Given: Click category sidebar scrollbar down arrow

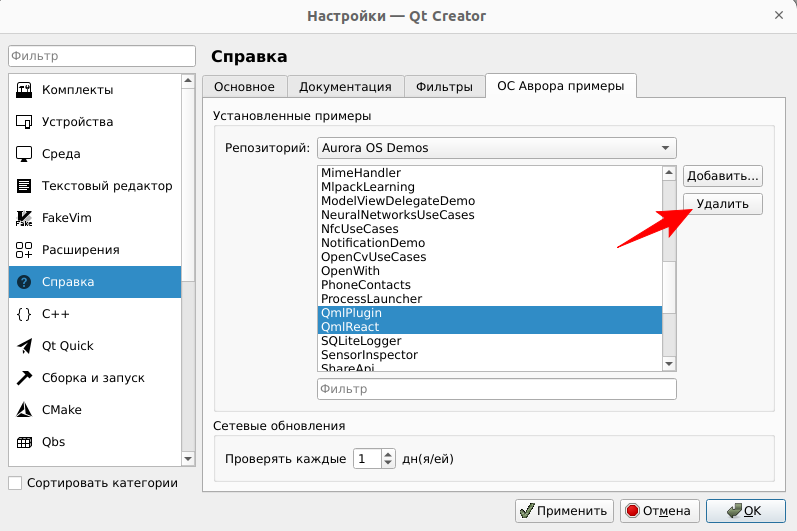Looking at the screenshot, I should [188, 459].
